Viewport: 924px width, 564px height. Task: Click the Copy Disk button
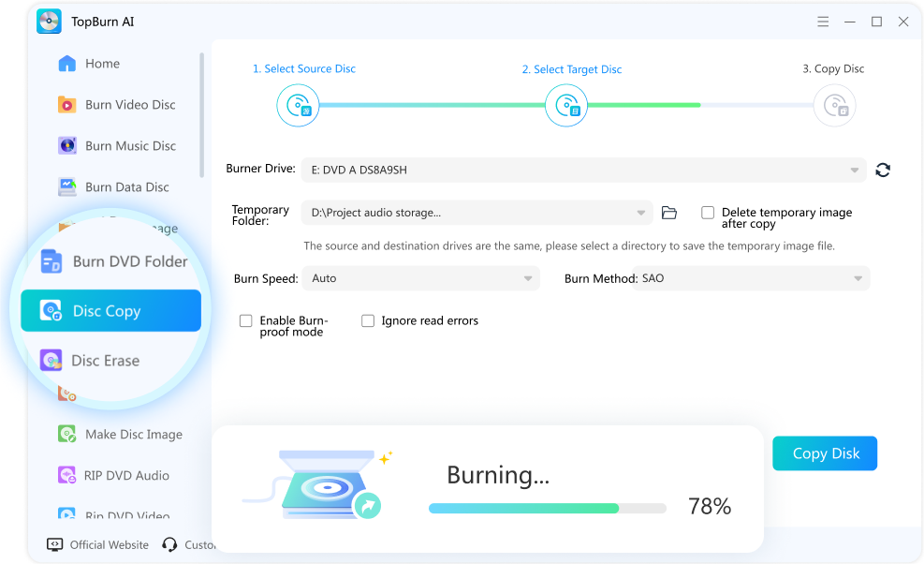point(825,453)
